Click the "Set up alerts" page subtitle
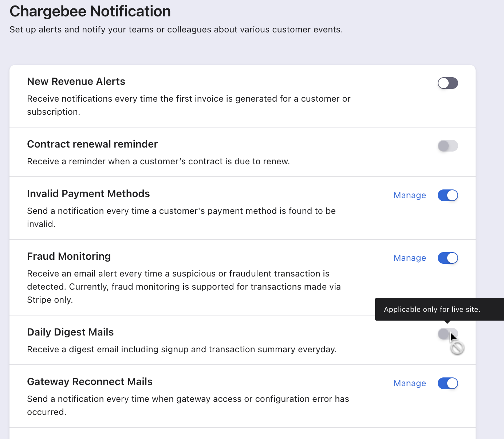Screen dimensions: 504x439 (x=176, y=30)
